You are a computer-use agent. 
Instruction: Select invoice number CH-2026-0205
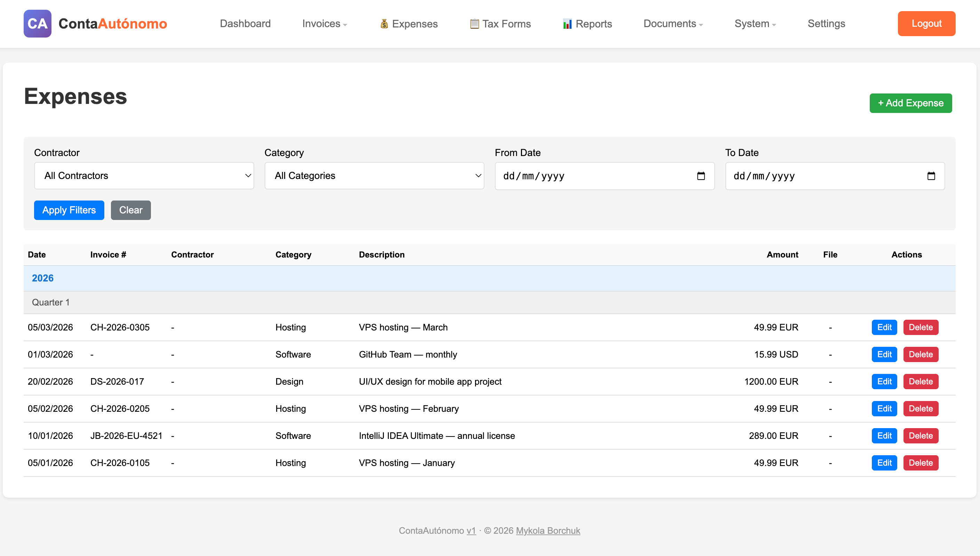point(120,409)
